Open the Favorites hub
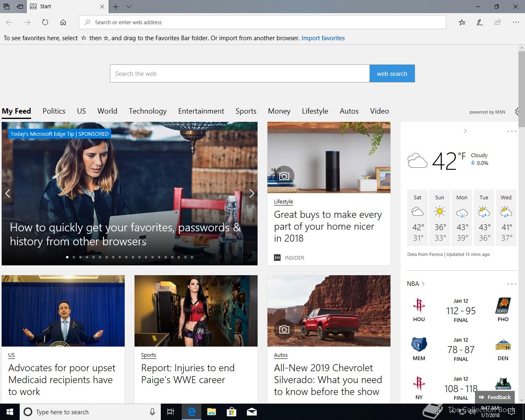The height and width of the screenshot is (420, 525). click(462, 22)
